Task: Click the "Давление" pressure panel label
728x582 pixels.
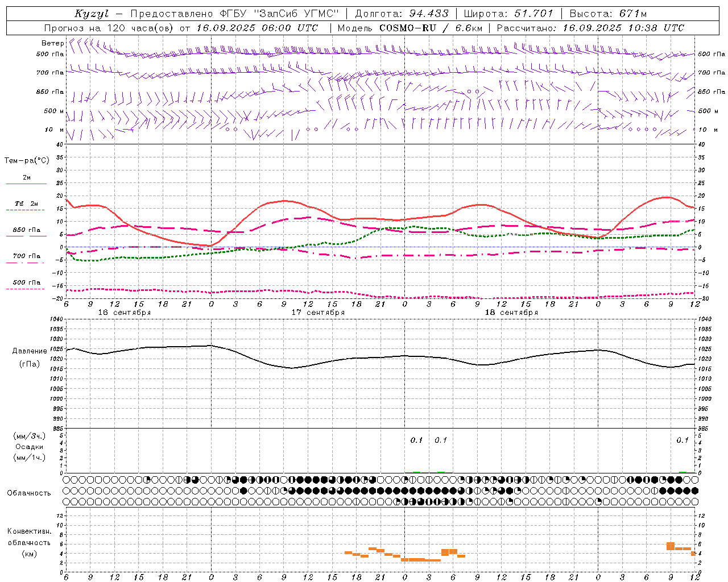Action: click(x=30, y=351)
